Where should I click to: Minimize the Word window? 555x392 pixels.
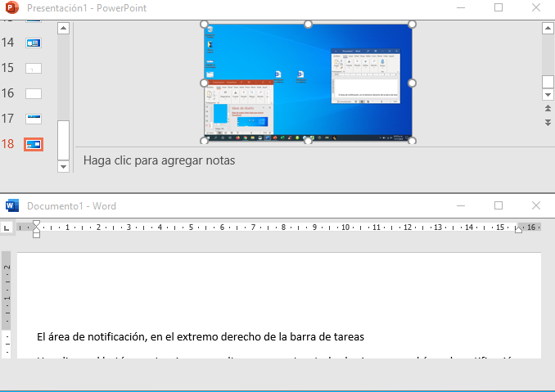461,205
